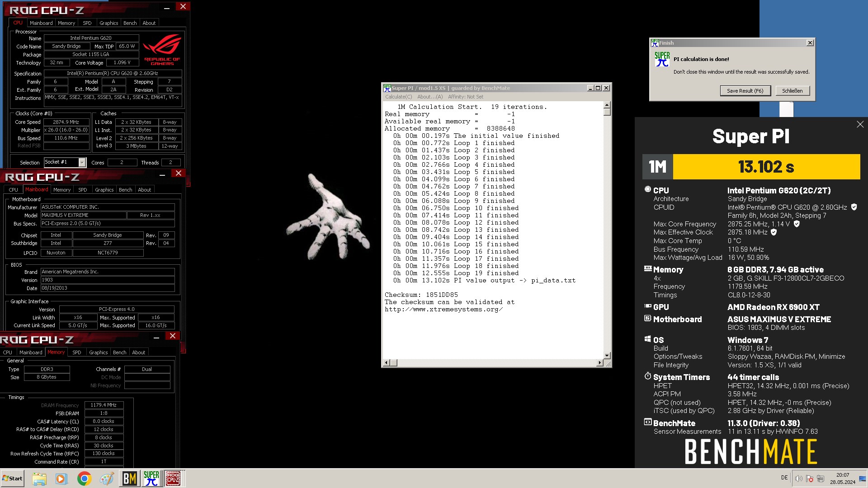Click the Super PI icon in the Finish dialog
Image resolution: width=868 pixels, height=488 pixels.
pos(662,59)
